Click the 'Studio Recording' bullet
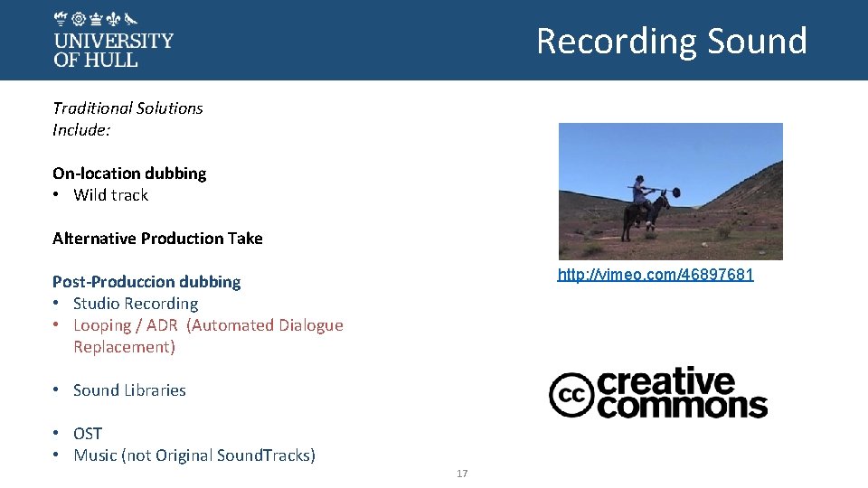Screen dimensions: 868x488 [136, 304]
